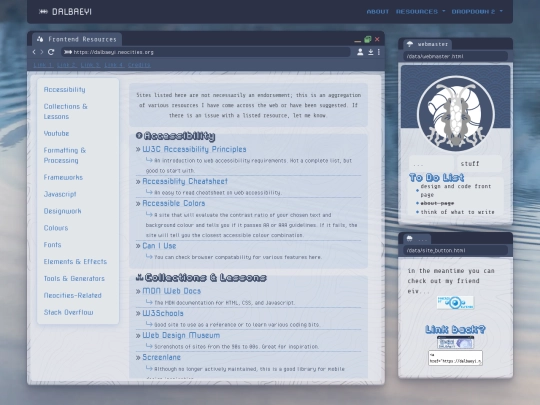Open MDN Web Docs link

click(172, 291)
